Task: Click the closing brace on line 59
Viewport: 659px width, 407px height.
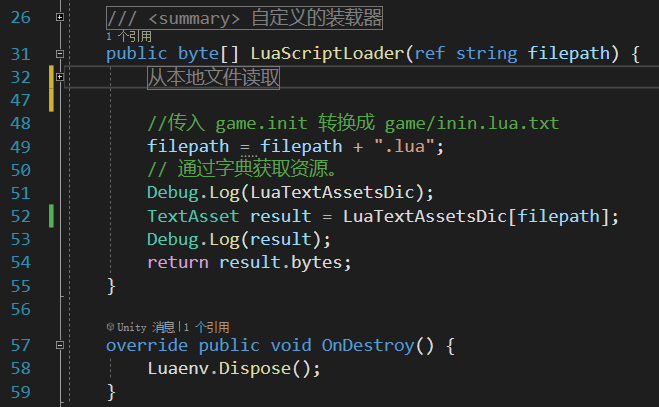Action: 111,392
